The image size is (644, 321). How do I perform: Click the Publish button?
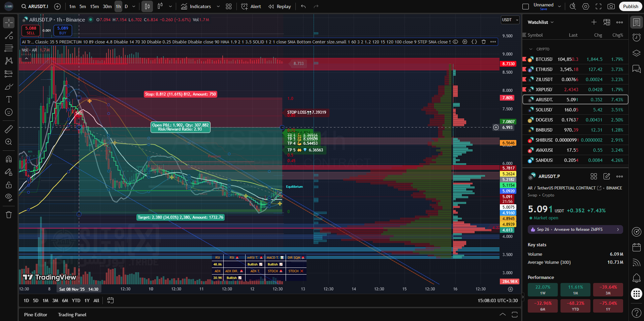point(630,6)
